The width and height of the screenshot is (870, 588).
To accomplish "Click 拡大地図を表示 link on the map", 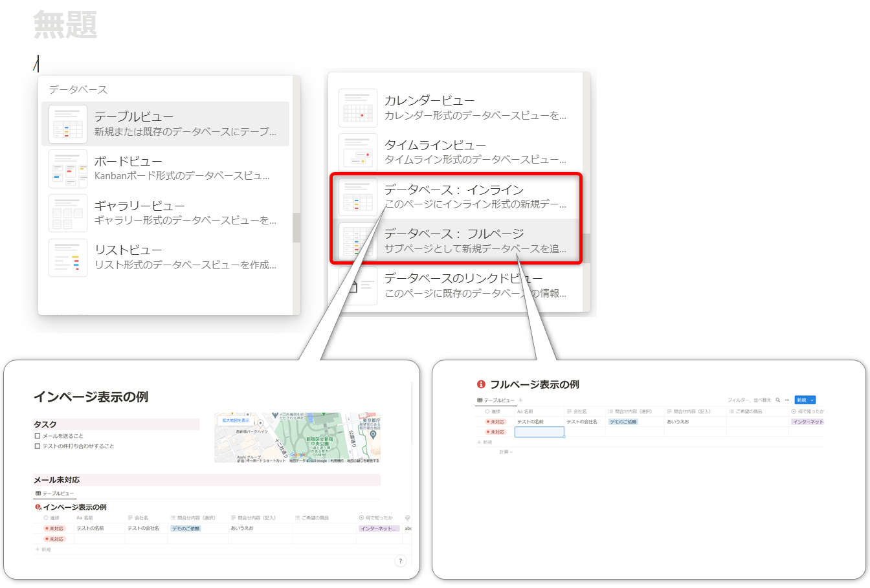I will [236, 420].
